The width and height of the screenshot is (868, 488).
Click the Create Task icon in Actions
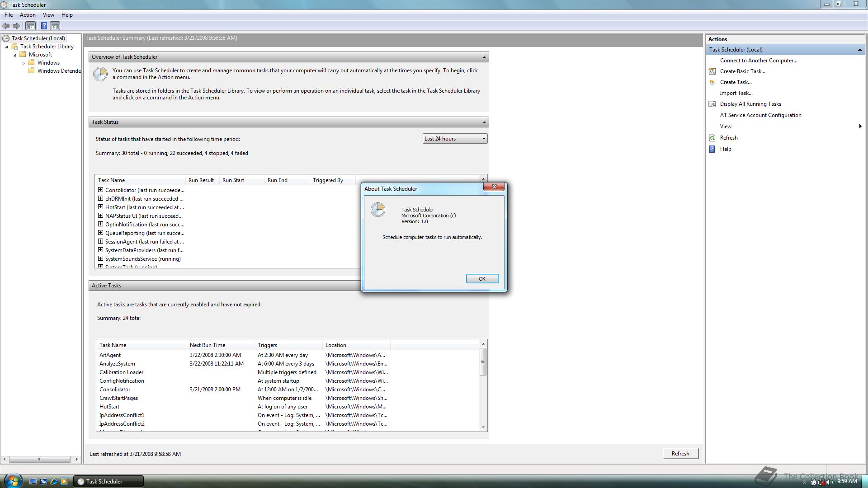(x=712, y=82)
